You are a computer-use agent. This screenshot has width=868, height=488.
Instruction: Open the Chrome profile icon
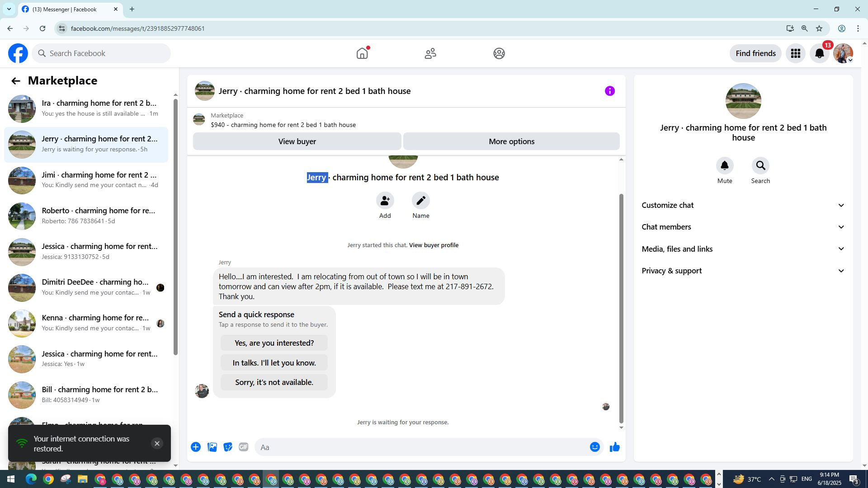tap(842, 28)
